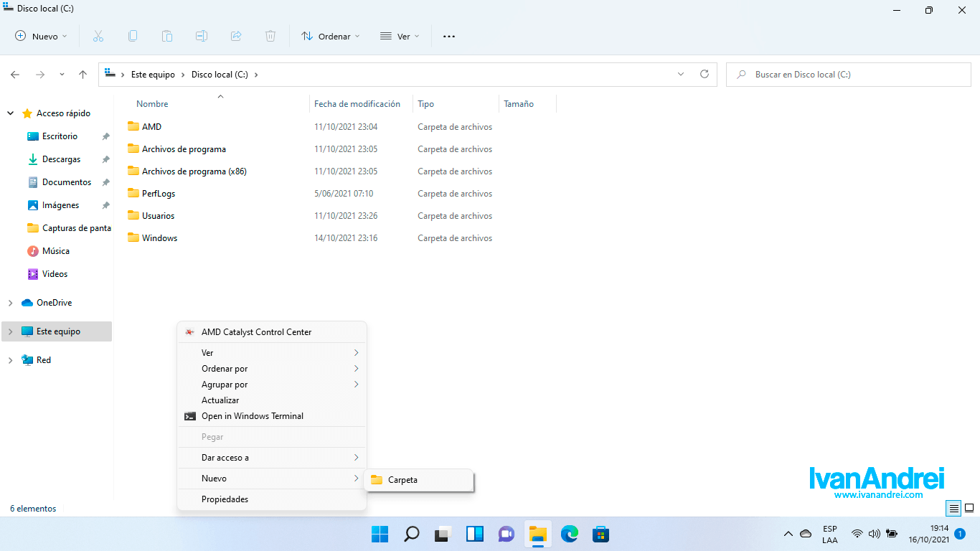The width and height of the screenshot is (980, 551).
Task: Open the Ordenar por submenu
Action: [x=272, y=369]
